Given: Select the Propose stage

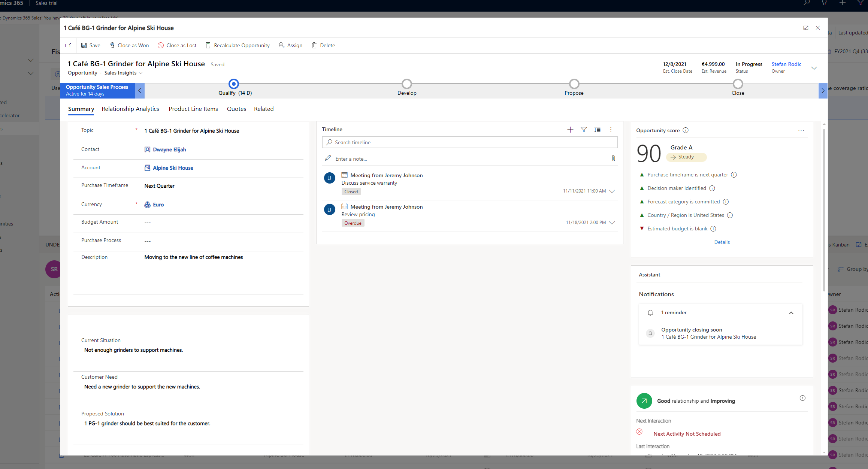Looking at the screenshot, I should coord(574,84).
